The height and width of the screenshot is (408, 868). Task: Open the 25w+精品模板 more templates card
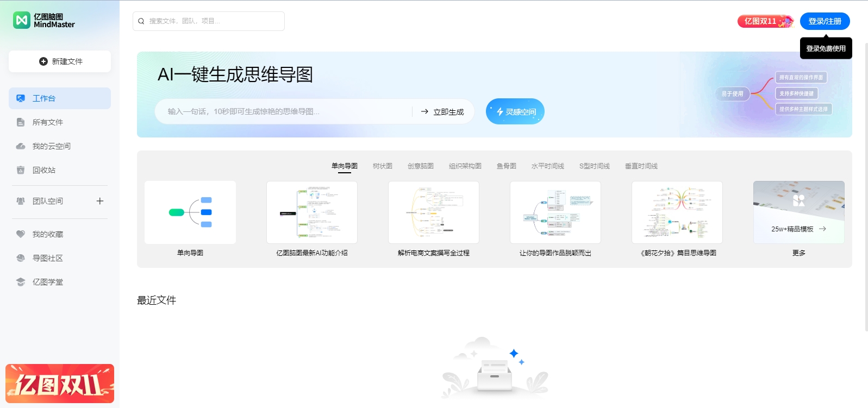tap(799, 212)
